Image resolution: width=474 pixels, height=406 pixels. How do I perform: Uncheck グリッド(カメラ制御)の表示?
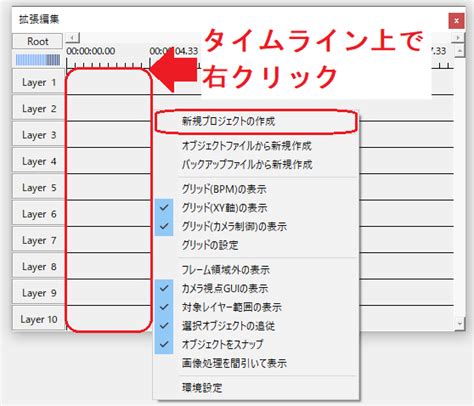(x=256, y=227)
